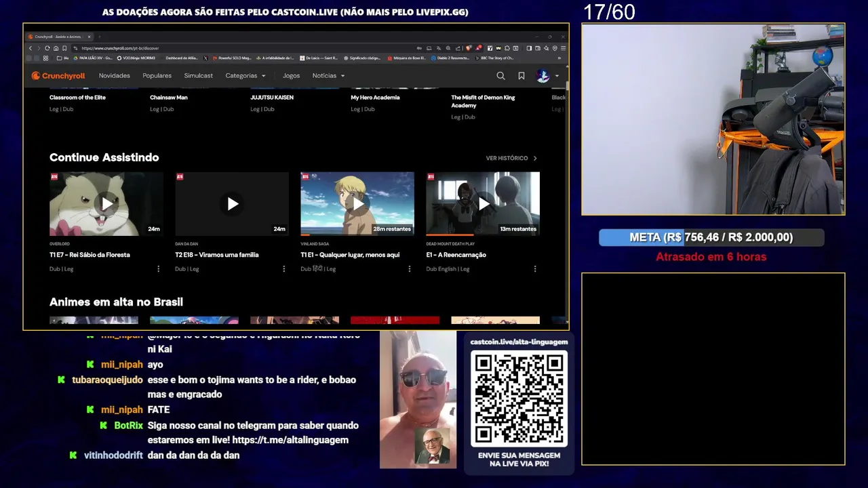The image size is (868, 488).
Task: Play the Overlord Rei Sábio da Floresta episode
Action: pyautogui.click(x=106, y=203)
